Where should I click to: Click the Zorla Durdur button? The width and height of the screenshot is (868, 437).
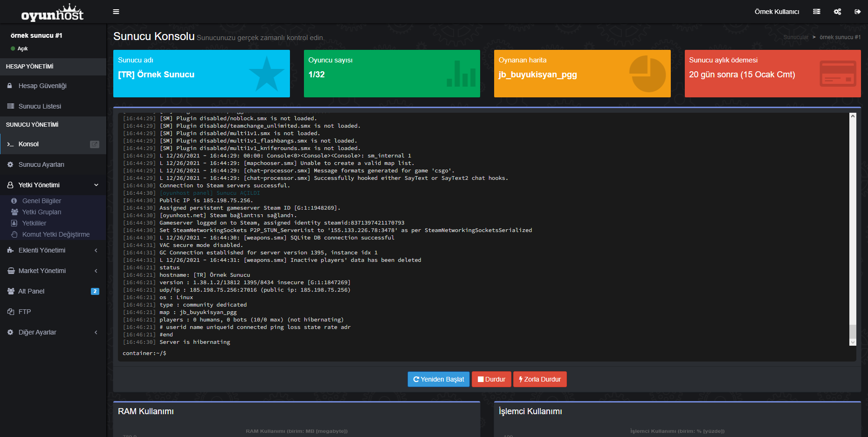tap(540, 379)
